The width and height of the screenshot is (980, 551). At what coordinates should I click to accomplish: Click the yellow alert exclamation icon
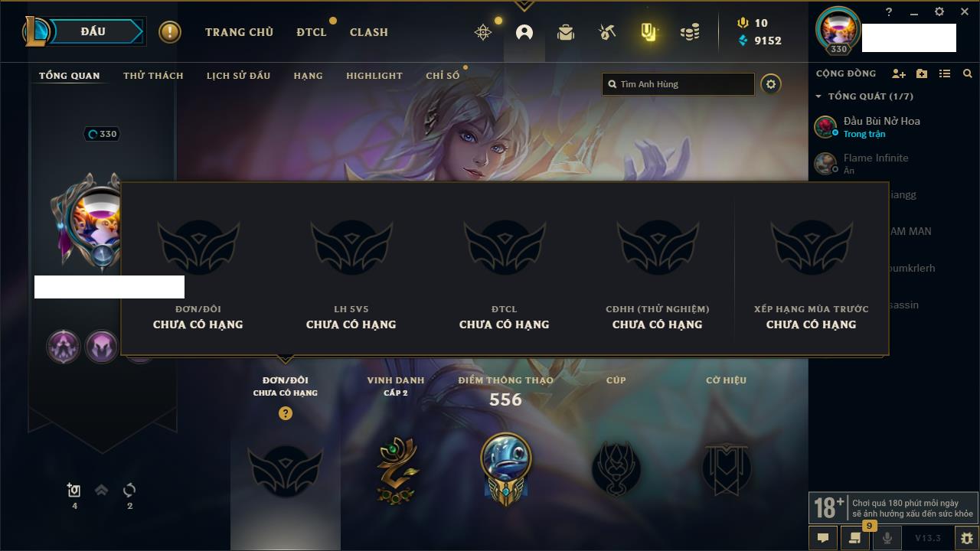pyautogui.click(x=170, y=32)
